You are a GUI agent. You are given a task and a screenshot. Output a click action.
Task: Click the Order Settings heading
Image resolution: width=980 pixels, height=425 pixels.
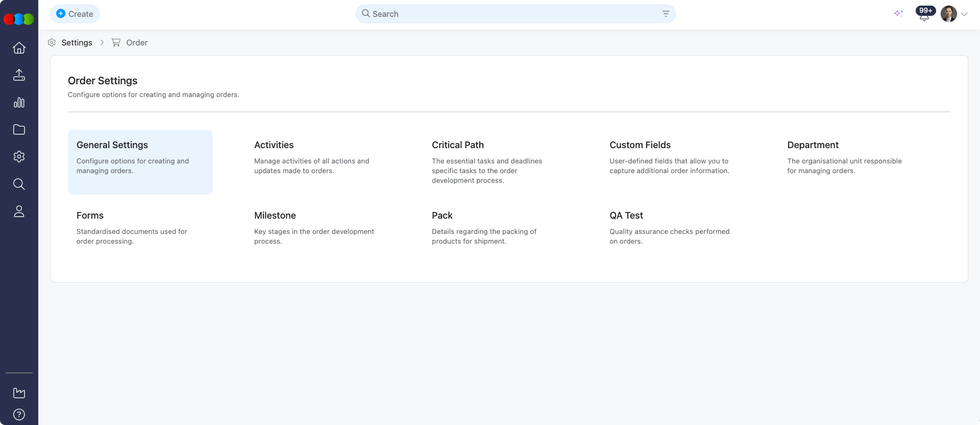click(103, 81)
